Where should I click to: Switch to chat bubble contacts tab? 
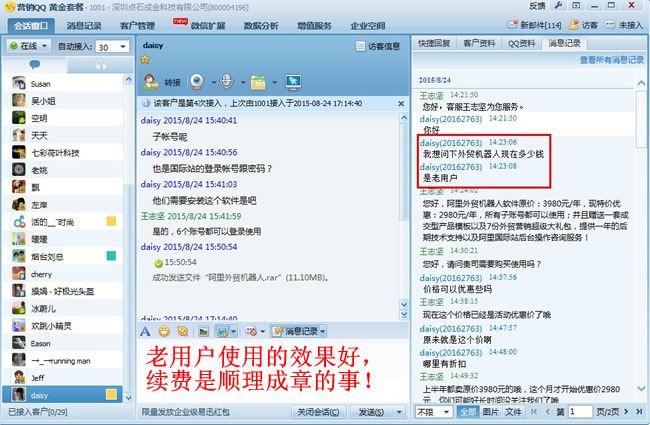pyautogui.click(x=34, y=64)
